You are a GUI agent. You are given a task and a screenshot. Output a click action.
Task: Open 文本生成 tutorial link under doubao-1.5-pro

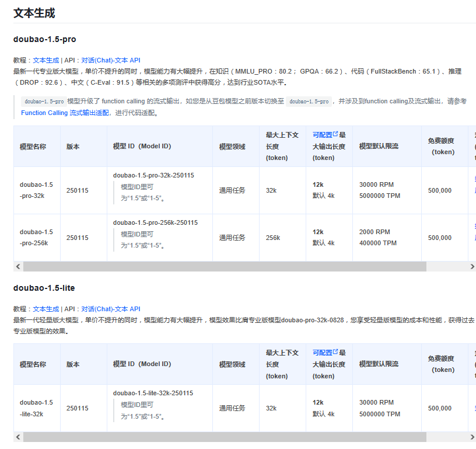(46, 60)
